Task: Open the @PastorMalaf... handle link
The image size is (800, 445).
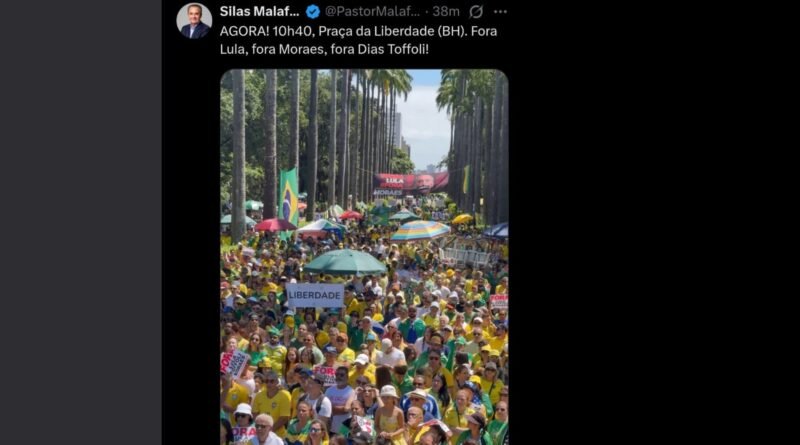Action: (372, 11)
